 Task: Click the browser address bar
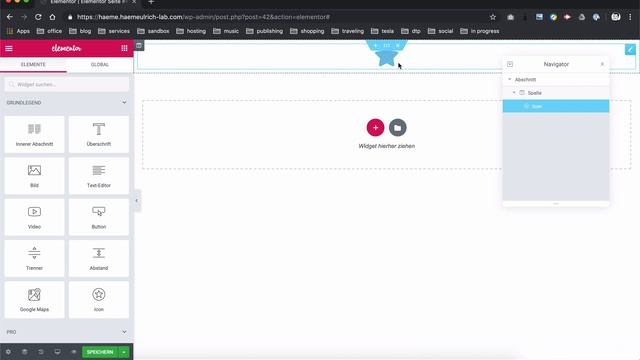click(x=278, y=17)
